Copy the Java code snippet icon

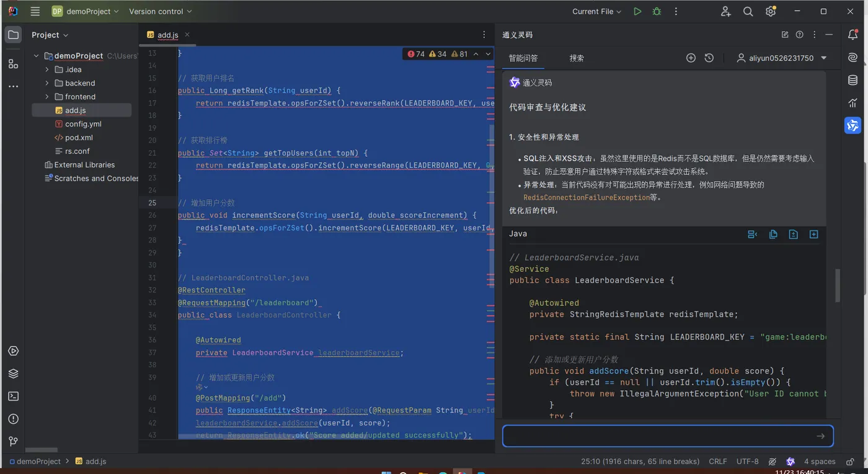point(773,234)
